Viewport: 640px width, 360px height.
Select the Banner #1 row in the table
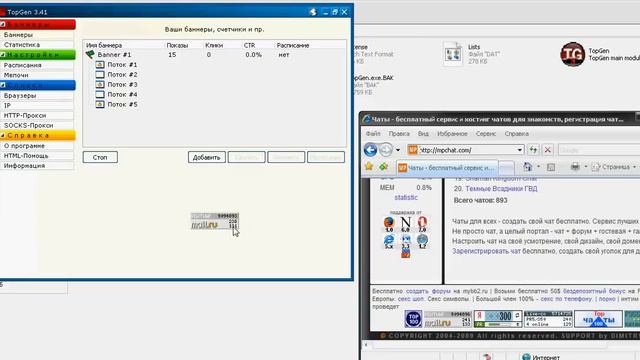click(x=215, y=54)
